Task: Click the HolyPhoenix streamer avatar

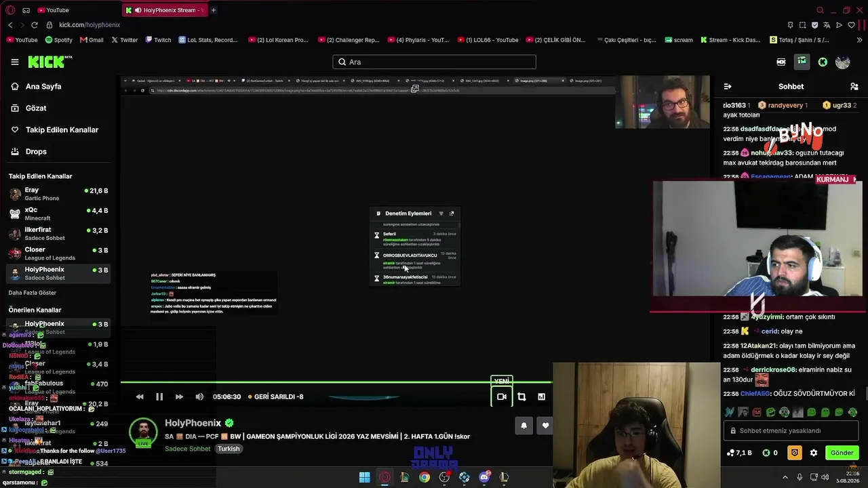Action: [143, 432]
